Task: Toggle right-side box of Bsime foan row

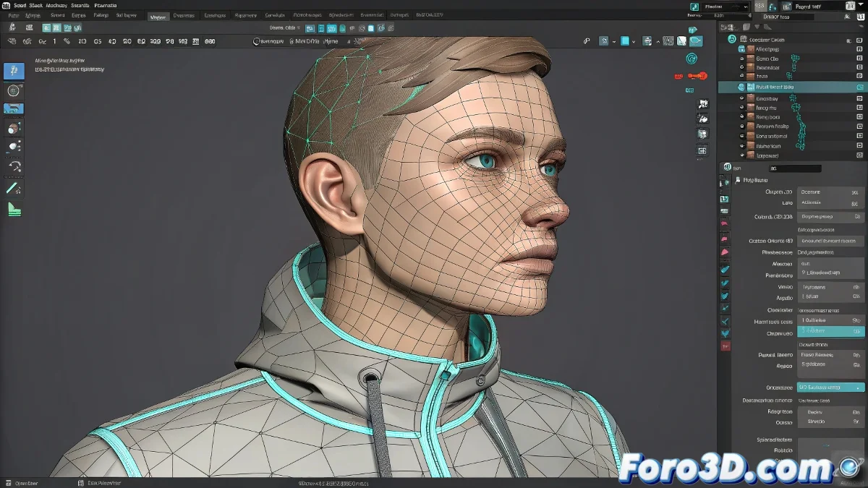Action: (x=859, y=145)
